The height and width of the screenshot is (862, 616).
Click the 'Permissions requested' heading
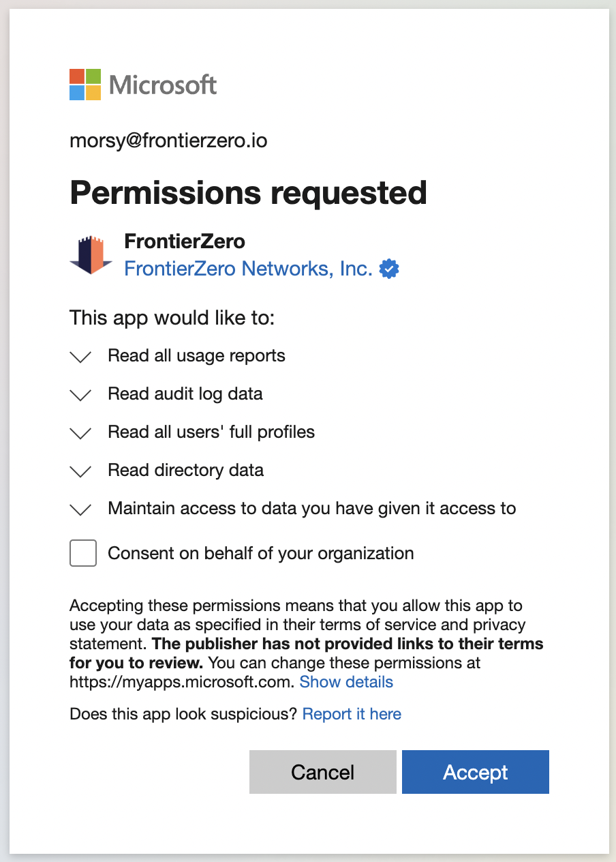pos(248,193)
